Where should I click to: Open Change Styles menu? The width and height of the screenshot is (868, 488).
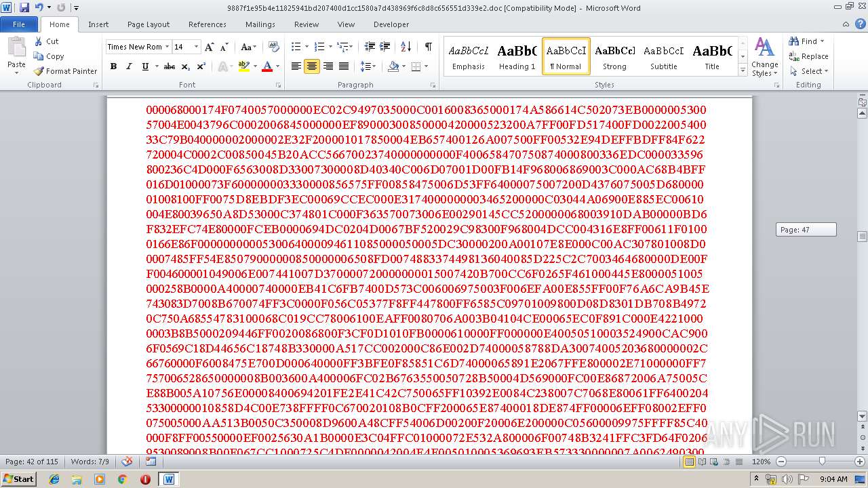click(x=765, y=58)
